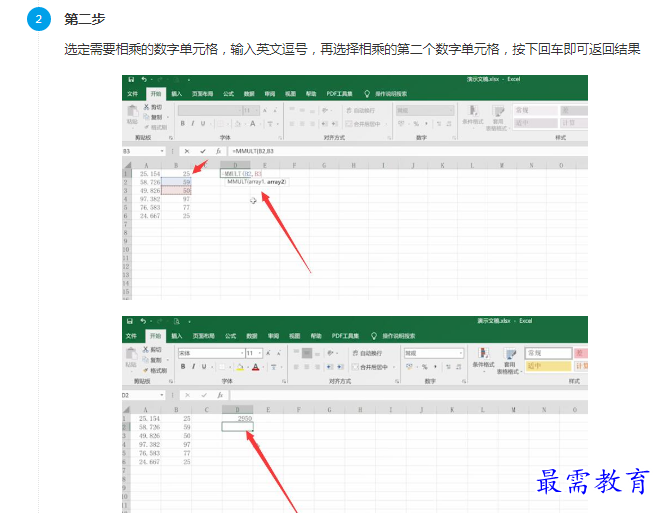Click increase indent icon in lower Excel
The width and height of the screenshot is (658, 513).
(x=340, y=367)
